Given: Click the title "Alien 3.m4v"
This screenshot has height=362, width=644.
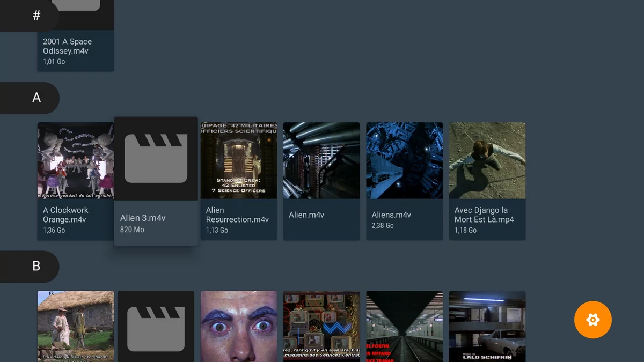Looking at the screenshot, I should point(143,218).
